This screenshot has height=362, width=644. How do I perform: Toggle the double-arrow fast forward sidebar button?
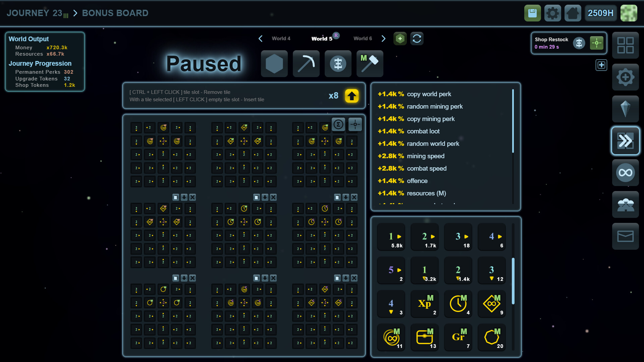click(x=625, y=141)
